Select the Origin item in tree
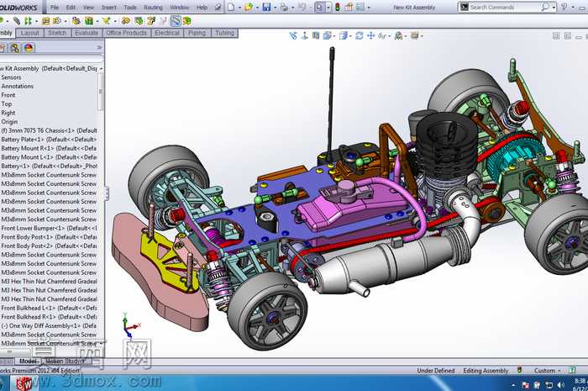The height and width of the screenshot is (391, 588). (x=9, y=122)
